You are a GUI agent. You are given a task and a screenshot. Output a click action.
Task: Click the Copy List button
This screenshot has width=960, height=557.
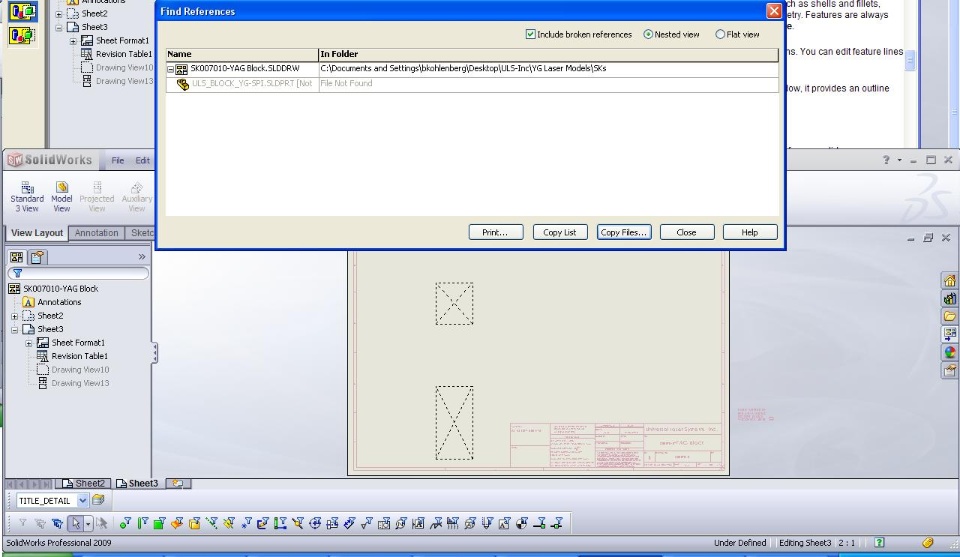[560, 233]
